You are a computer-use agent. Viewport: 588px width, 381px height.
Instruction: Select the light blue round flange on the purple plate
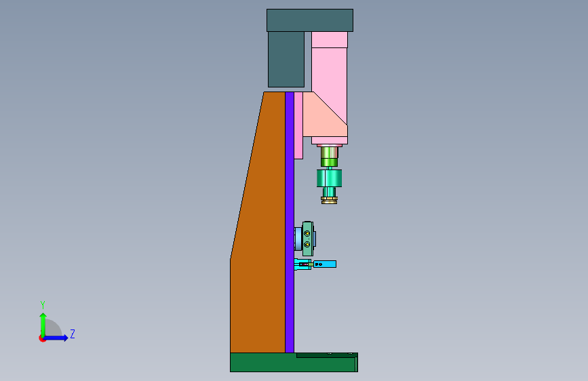click(298, 239)
